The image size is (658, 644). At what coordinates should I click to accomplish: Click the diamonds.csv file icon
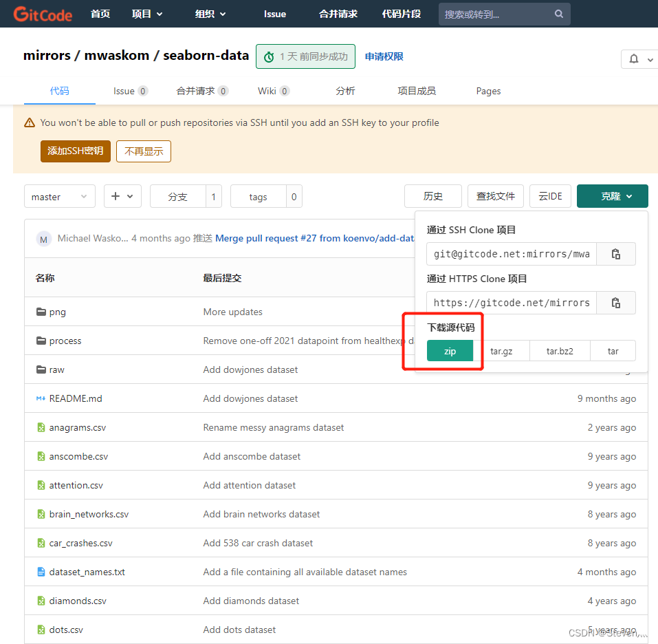click(41, 601)
